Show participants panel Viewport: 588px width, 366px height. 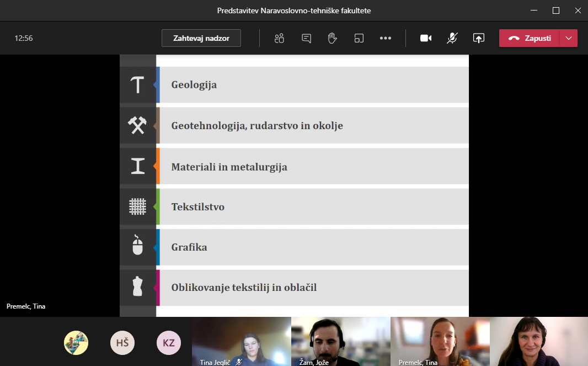click(279, 38)
